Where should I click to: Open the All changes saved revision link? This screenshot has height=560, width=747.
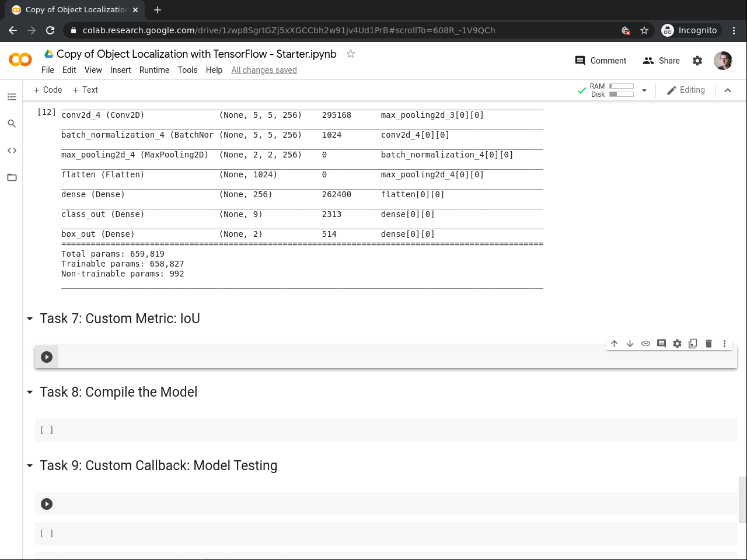click(x=264, y=70)
